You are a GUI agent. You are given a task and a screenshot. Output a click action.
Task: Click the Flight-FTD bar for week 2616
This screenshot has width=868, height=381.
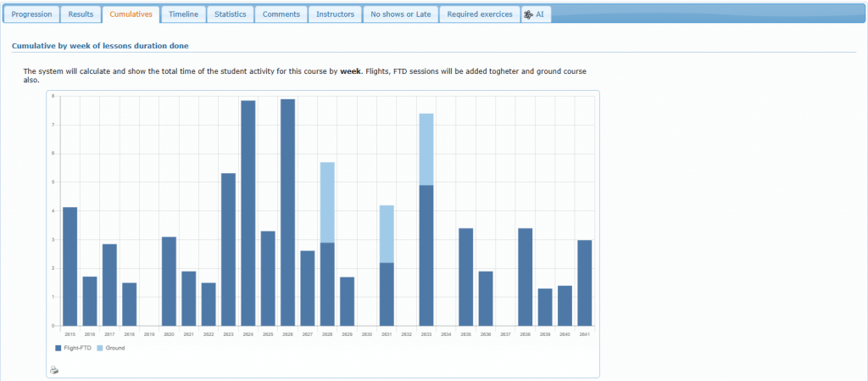pos(90,301)
